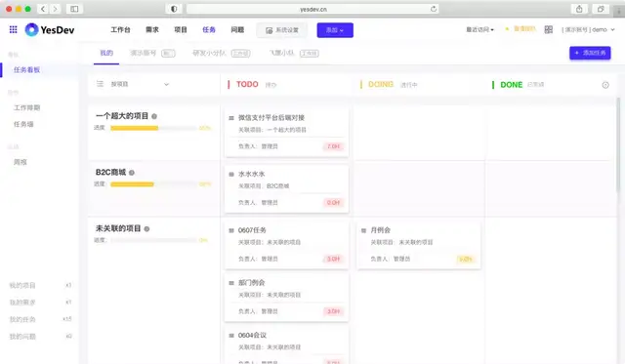Open 任务 in the top navigation
The height and width of the screenshot is (364, 625).
[x=209, y=29]
